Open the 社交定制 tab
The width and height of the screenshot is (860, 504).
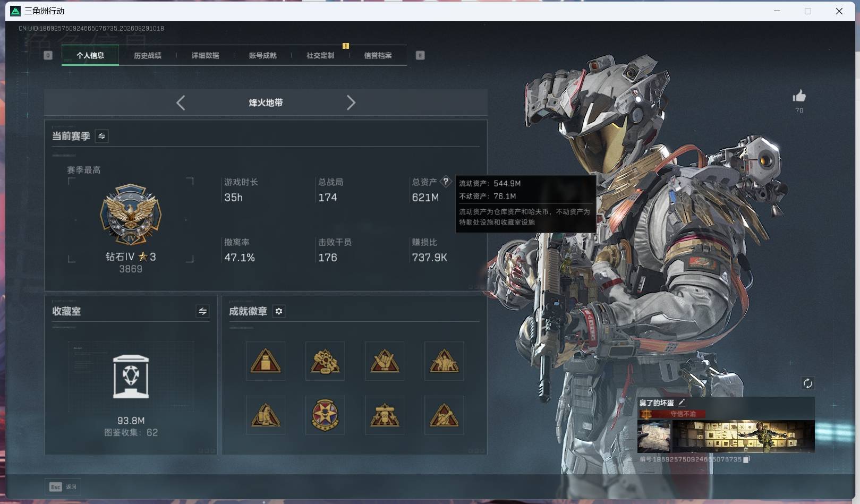pyautogui.click(x=320, y=55)
